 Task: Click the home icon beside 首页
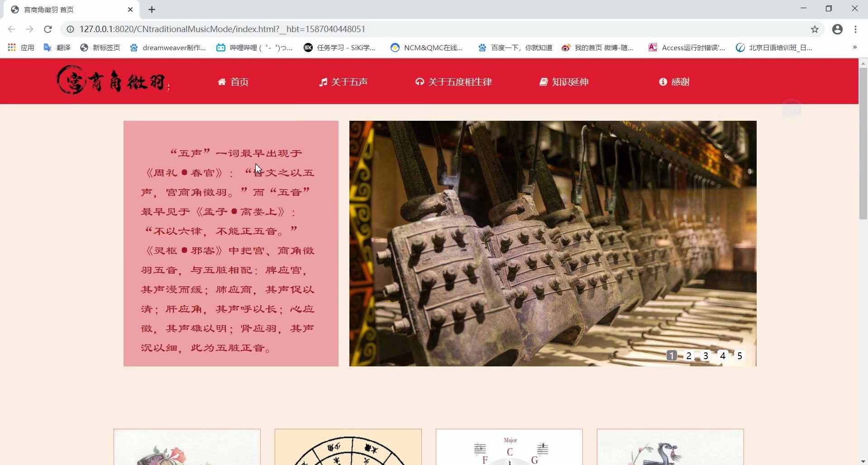[x=222, y=82]
